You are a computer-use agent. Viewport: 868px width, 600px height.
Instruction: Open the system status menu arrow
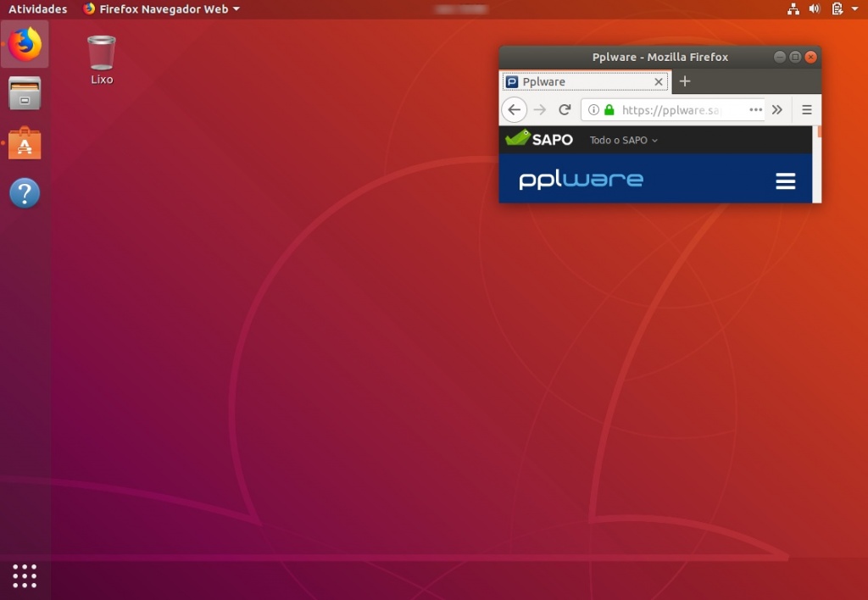pos(854,8)
